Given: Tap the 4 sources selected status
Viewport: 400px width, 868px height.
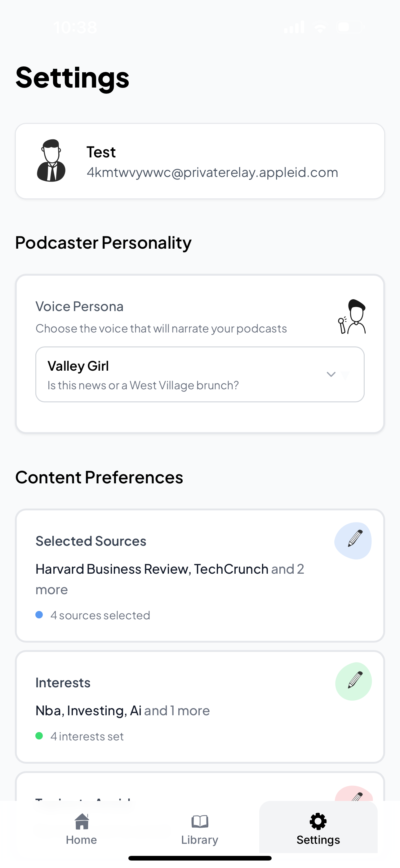Looking at the screenshot, I should click(100, 615).
